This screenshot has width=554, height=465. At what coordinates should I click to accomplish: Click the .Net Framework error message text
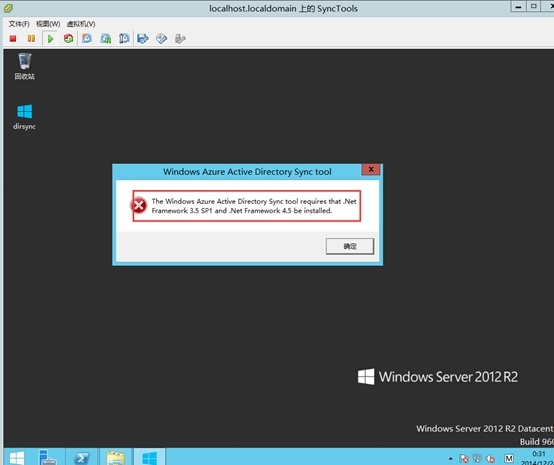click(254, 206)
